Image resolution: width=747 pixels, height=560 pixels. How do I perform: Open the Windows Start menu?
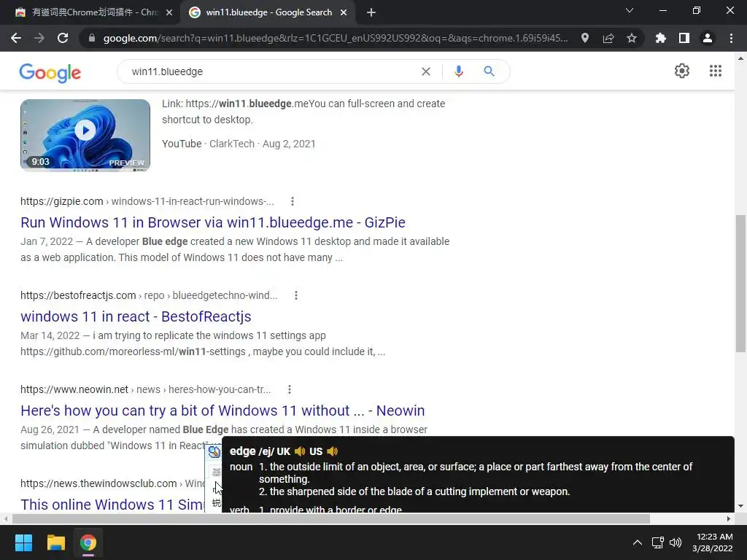(23, 542)
